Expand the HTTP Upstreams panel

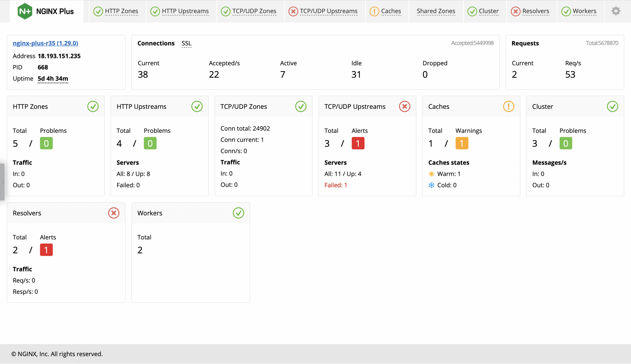[x=141, y=106]
